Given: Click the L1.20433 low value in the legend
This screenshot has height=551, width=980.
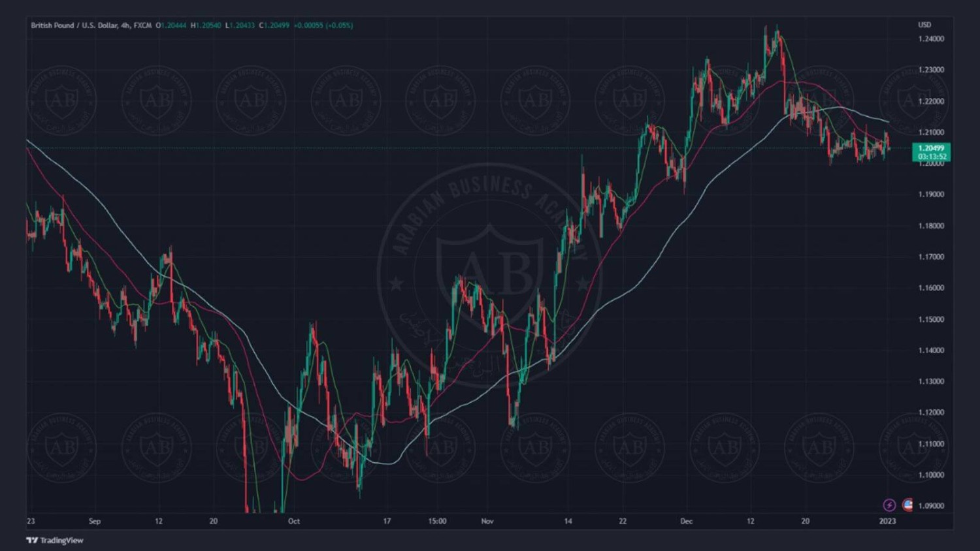Looking at the screenshot, I should pyautogui.click(x=240, y=25).
